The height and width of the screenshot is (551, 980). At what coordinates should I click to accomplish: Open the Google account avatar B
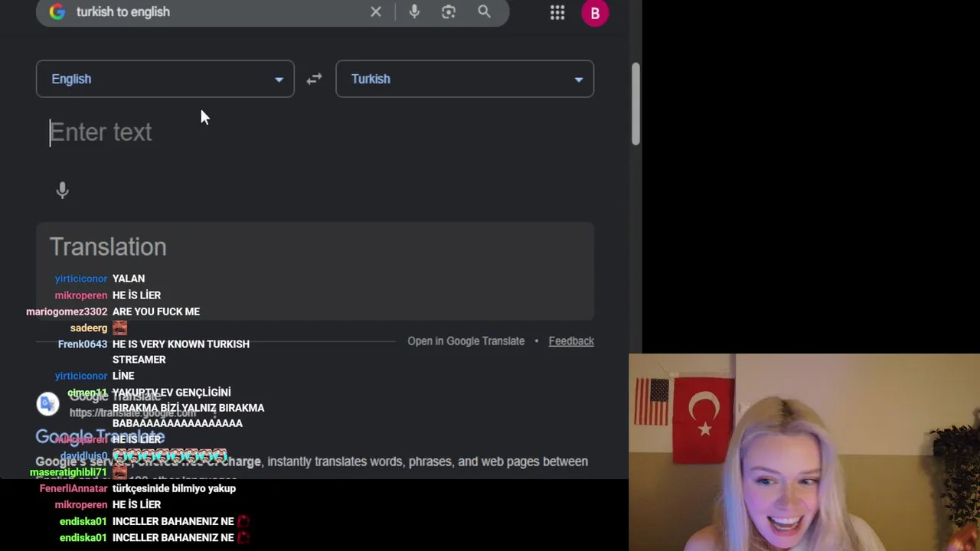(595, 13)
